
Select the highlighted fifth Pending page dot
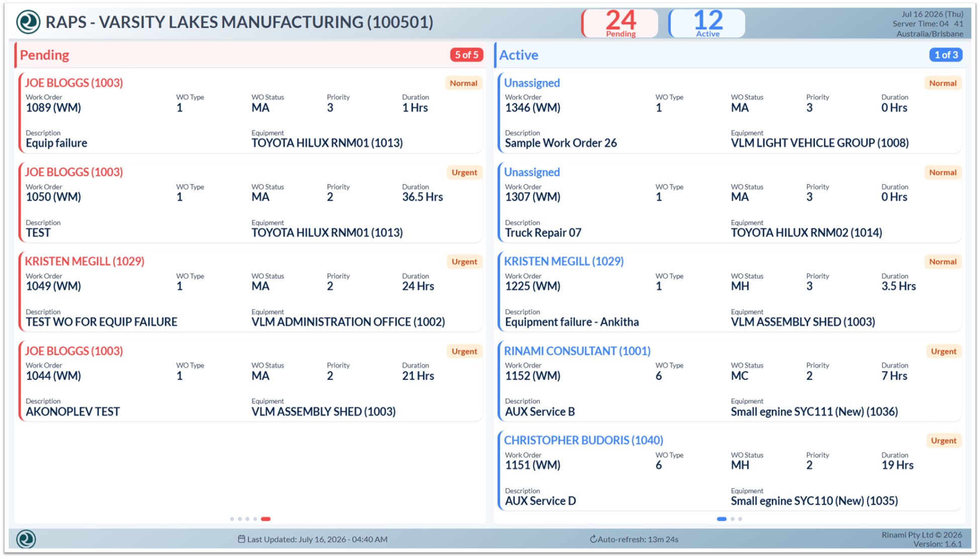coord(266,519)
